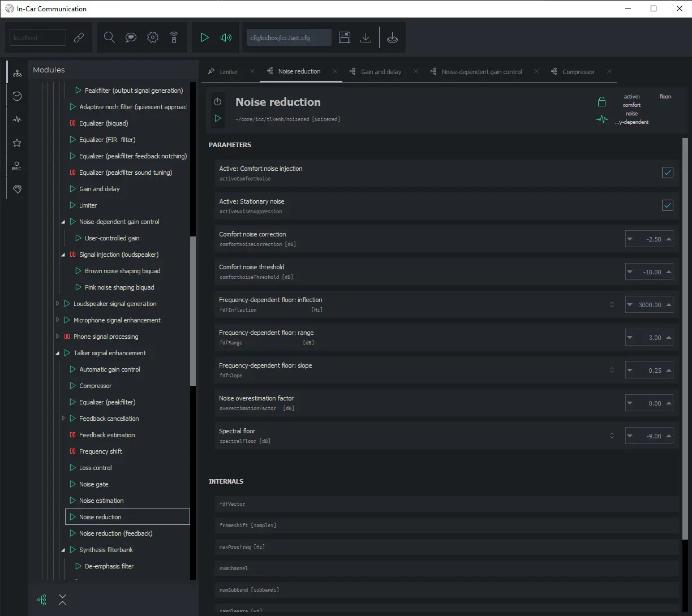Click the green lock icon in the module header
Viewport: 692px width, 616px height.
pyautogui.click(x=601, y=102)
